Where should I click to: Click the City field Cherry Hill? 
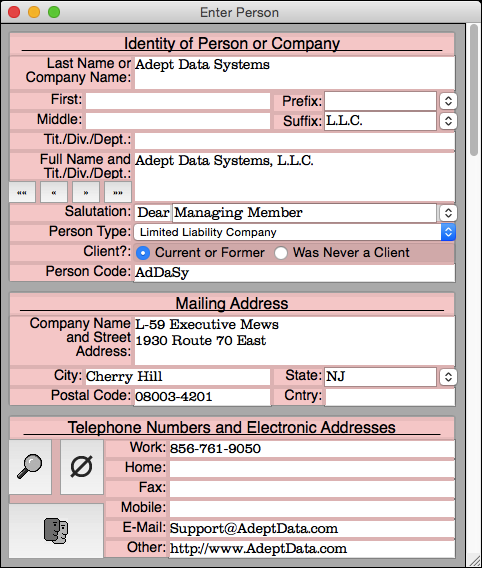(x=178, y=377)
